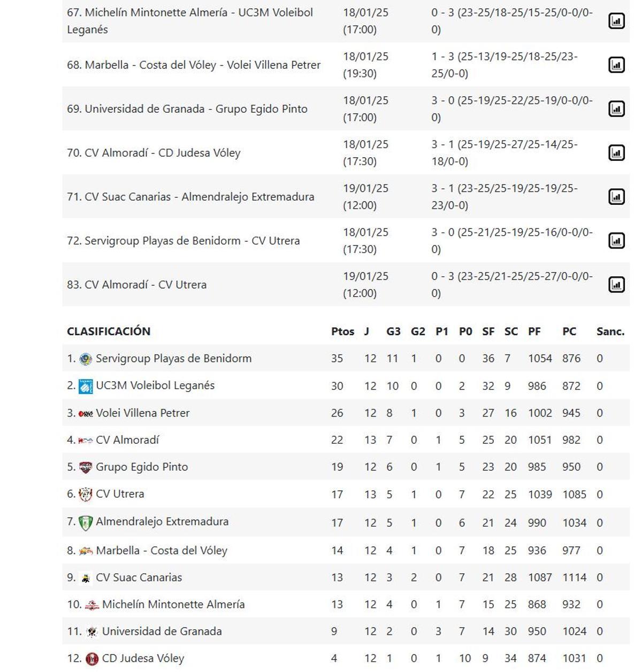View stats icon for Universidad de Granada match
Viewport: 642px width, 672px height.
[617, 107]
